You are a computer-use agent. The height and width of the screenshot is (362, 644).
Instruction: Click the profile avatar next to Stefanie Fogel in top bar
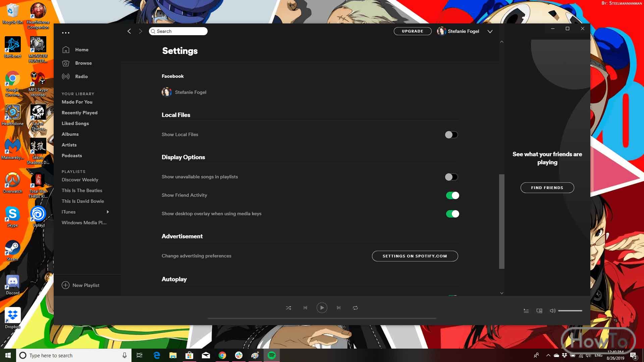(441, 31)
